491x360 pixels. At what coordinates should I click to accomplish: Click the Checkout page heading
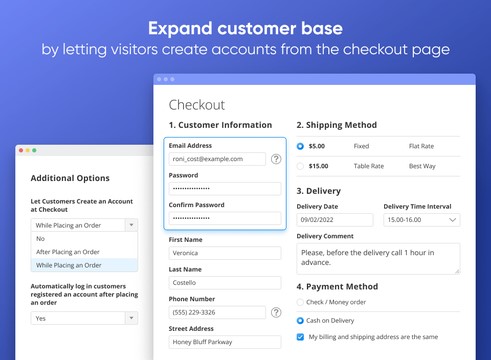click(x=197, y=105)
